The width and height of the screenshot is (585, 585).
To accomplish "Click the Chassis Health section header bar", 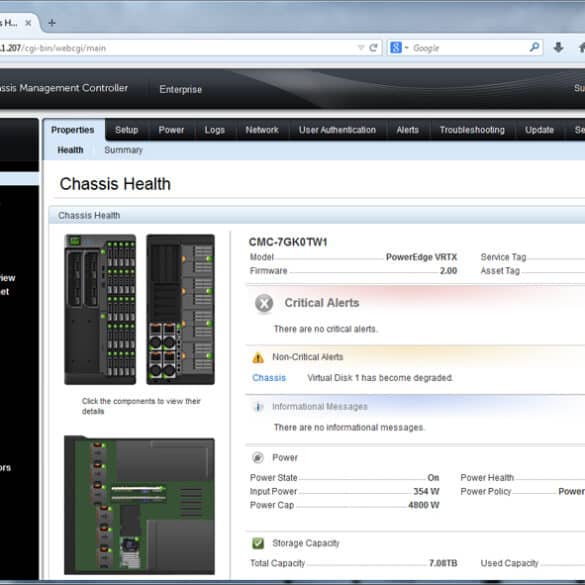I will [x=317, y=215].
